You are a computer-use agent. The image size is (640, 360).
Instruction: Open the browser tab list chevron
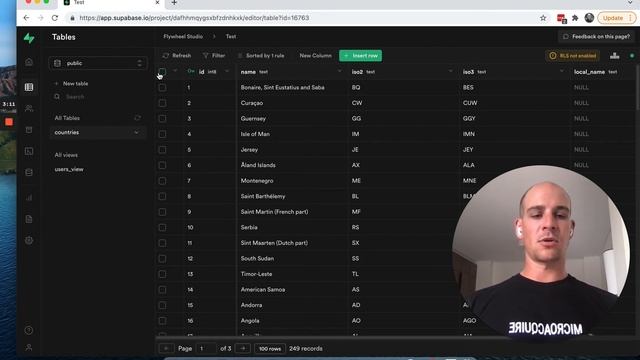pos(630,3)
